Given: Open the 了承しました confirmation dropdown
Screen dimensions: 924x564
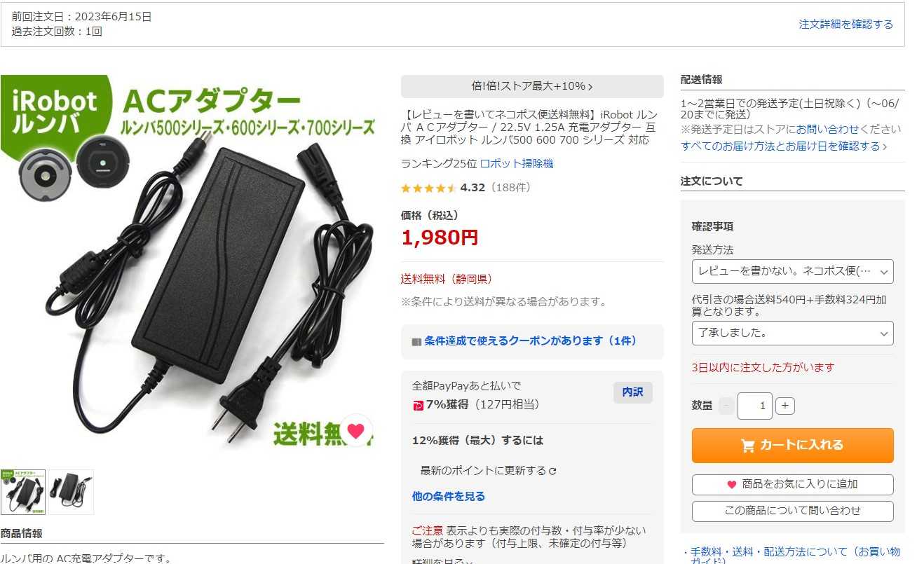Looking at the screenshot, I should pyautogui.click(x=792, y=333).
